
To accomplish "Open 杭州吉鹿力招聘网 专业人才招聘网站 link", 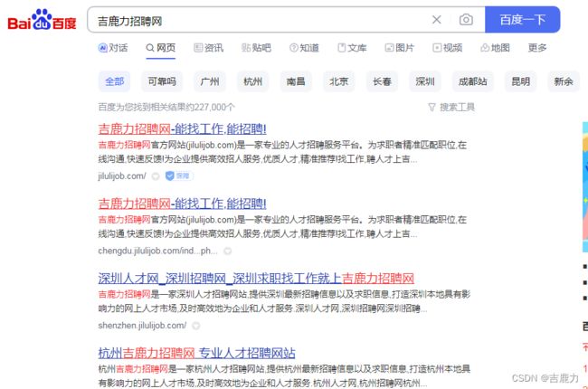I will [196, 353].
